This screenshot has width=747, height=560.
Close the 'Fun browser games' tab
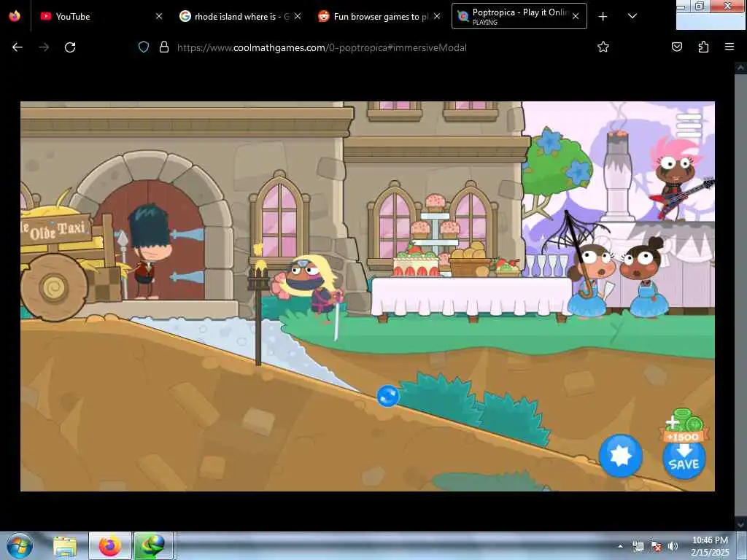(x=437, y=16)
